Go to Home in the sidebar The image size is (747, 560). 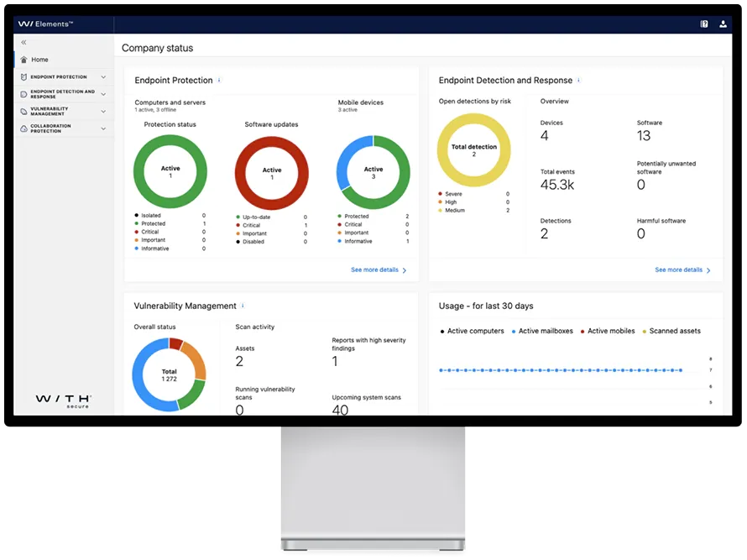[39, 60]
